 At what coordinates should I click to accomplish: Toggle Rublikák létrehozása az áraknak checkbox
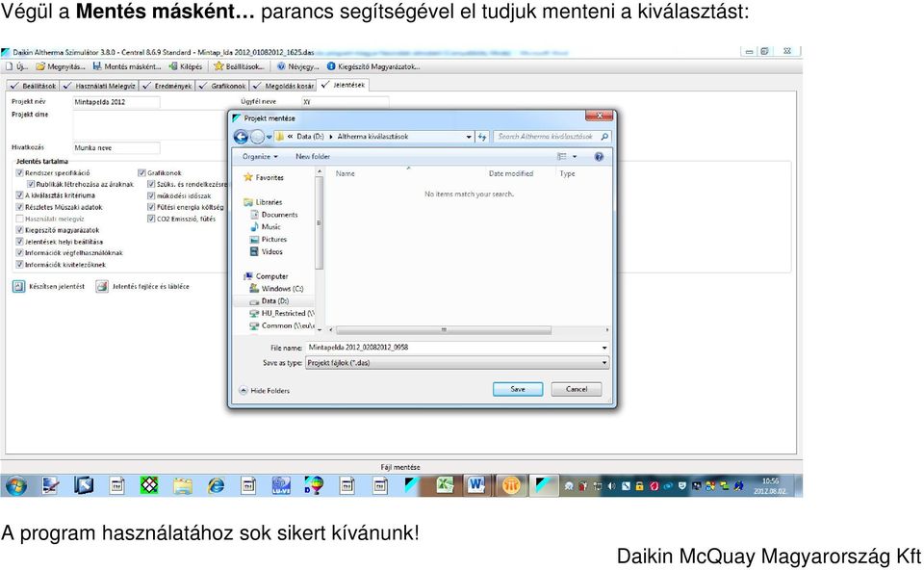coord(31,185)
